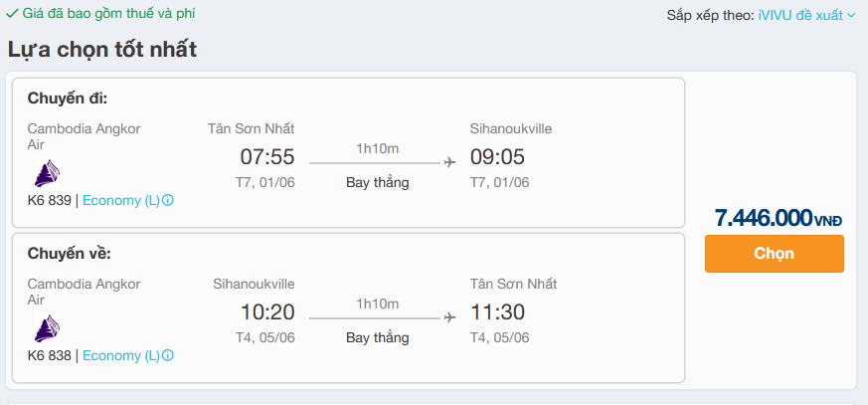Select the Chuyến đi flight card
This screenshot has height=405, width=868.
pos(348,152)
